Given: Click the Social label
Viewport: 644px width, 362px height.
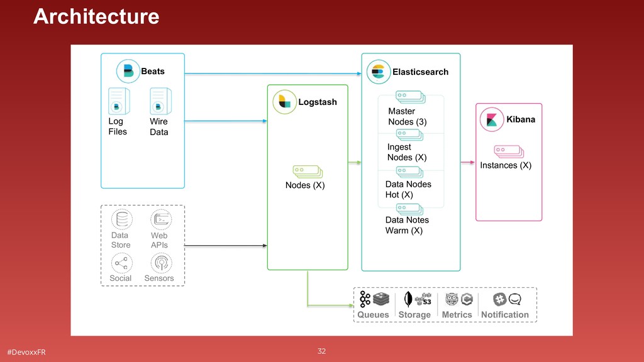Looking at the screenshot, I should (x=120, y=278).
